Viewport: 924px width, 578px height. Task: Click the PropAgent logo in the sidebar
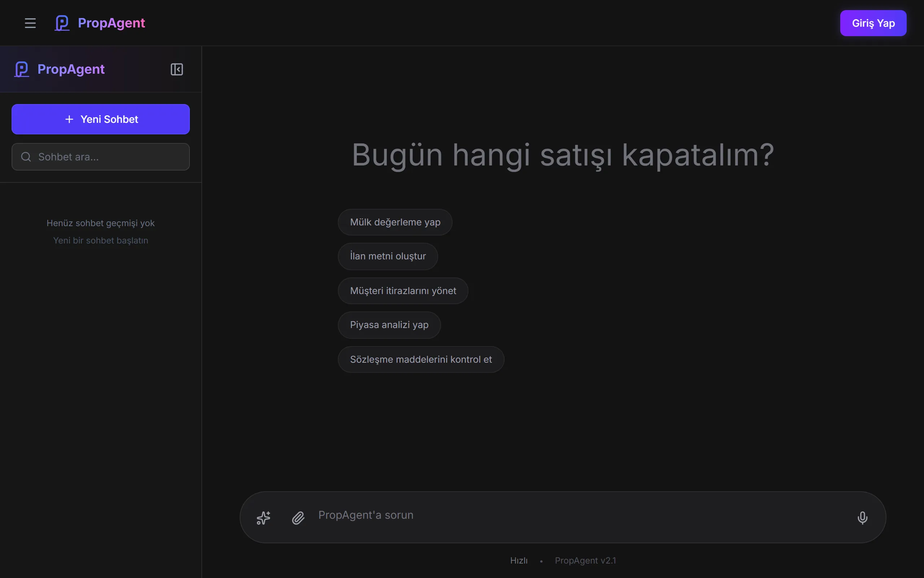(21, 69)
